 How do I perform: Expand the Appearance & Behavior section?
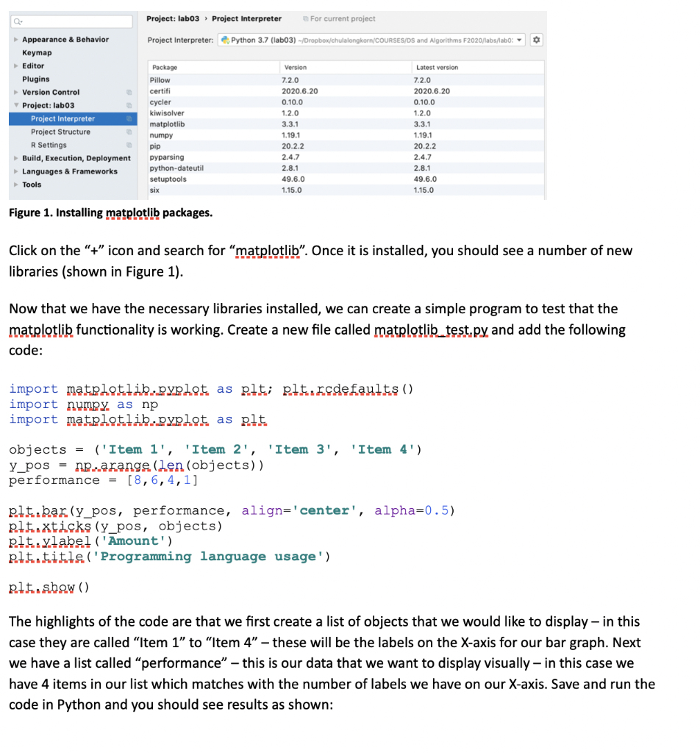(x=16, y=40)
